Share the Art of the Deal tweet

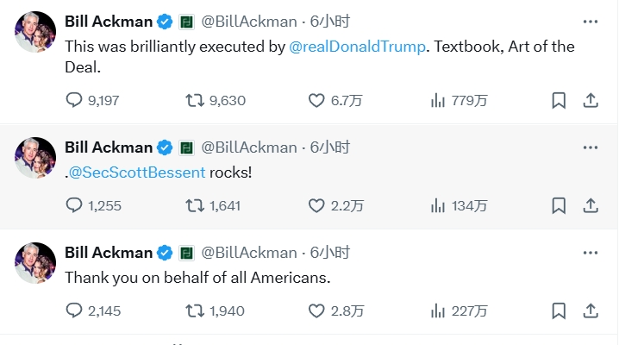[591, 100]
